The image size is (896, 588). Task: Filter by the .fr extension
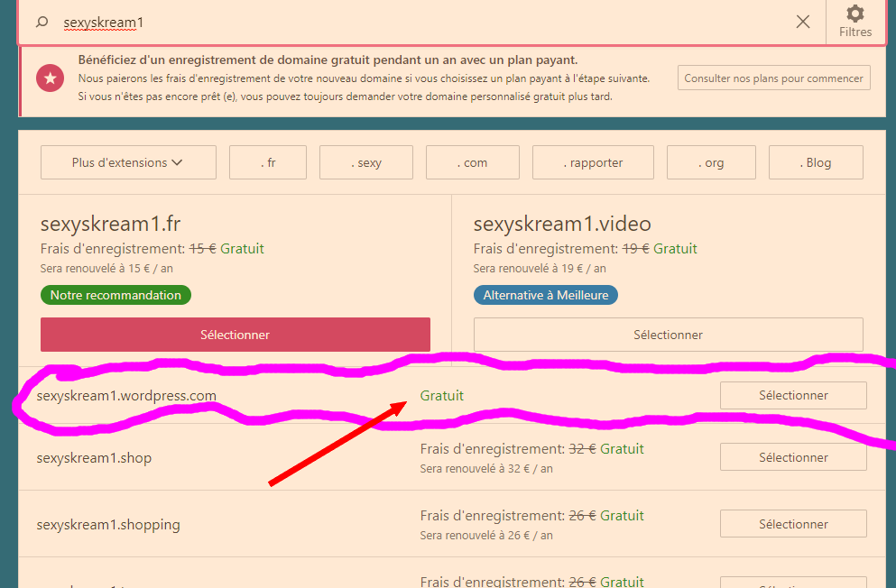coord(268,162)
